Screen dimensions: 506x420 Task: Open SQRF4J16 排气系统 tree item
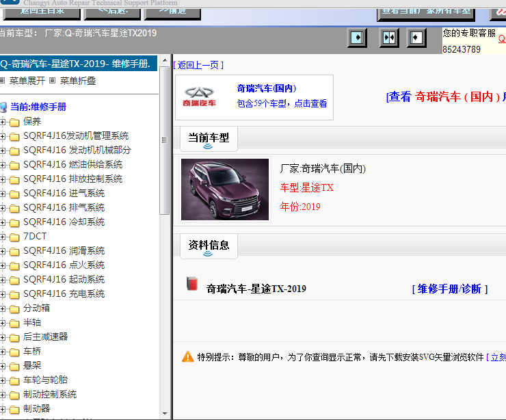tap(64, 207)
